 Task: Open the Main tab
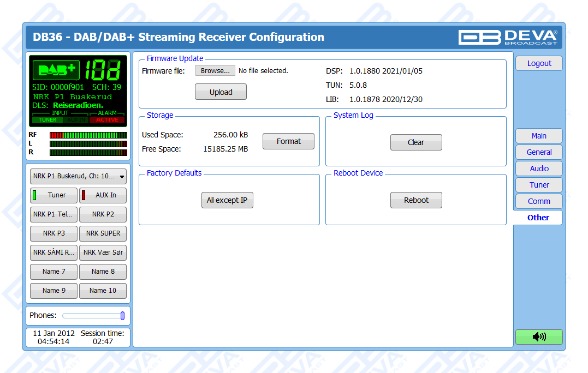(538, 136)
